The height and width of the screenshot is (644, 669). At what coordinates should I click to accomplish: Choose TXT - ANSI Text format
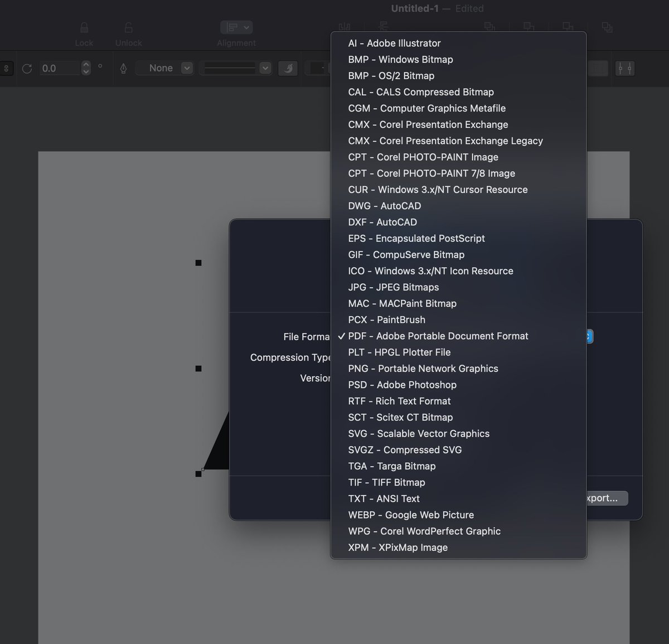(458, 498)
